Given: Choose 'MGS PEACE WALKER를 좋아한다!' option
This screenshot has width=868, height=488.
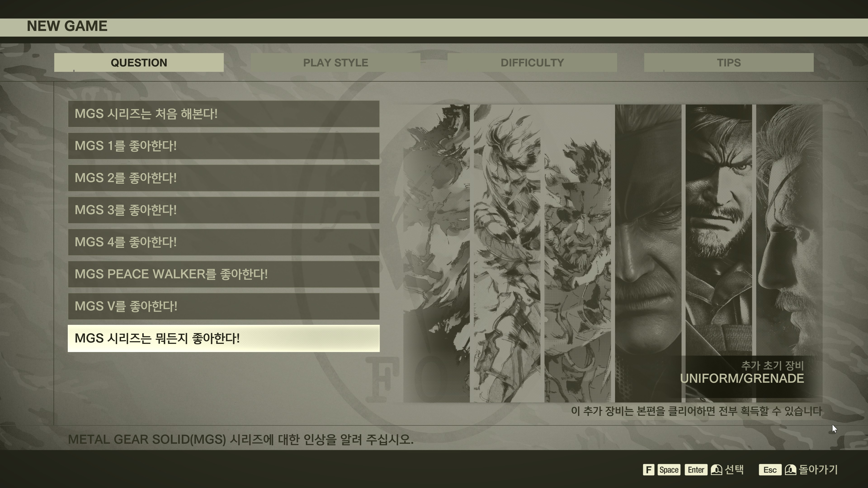Looking at the screenshot, I should click(224, 274).
